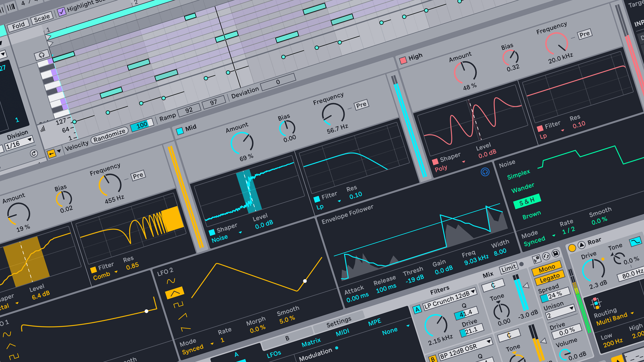Click the Fold button
The image size is (644, 362).
pos(18,26)
